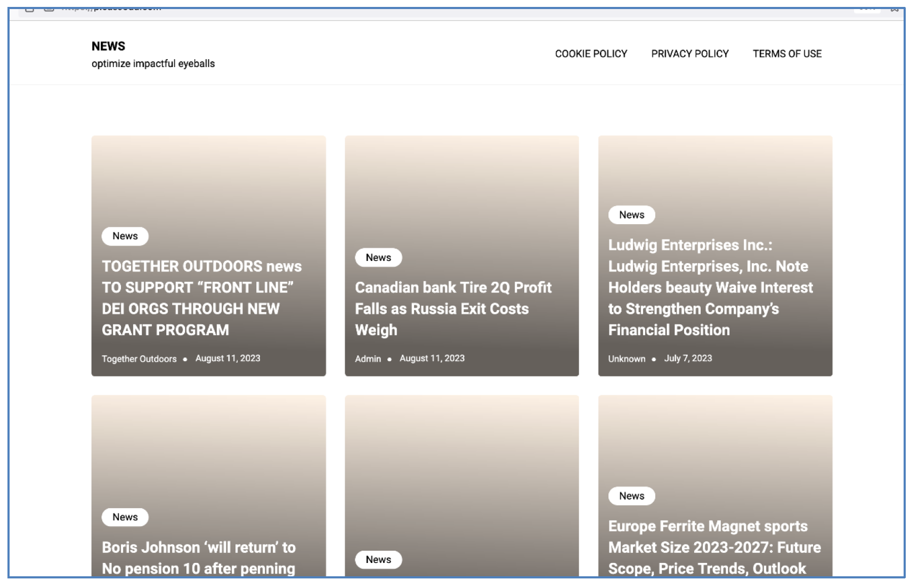
Task: Open the Cookie Policy page
Action: coord(591,54)
